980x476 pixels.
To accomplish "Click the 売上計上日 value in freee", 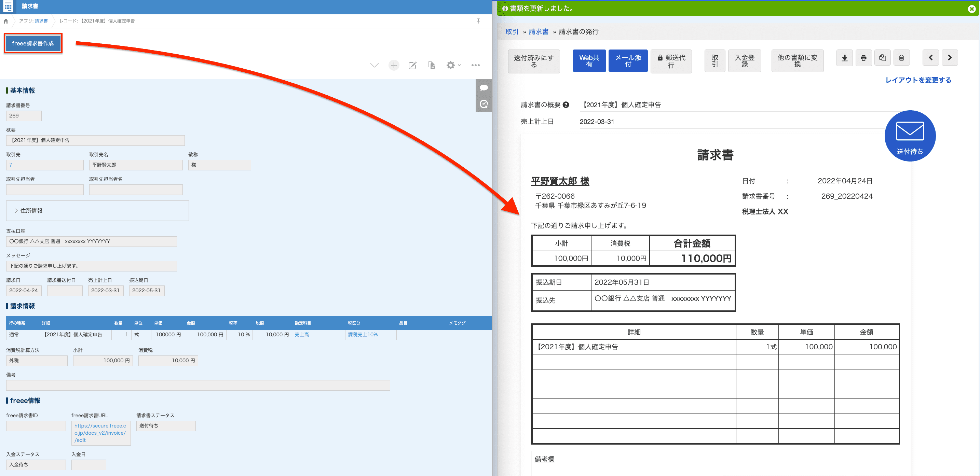I will 597,122.
